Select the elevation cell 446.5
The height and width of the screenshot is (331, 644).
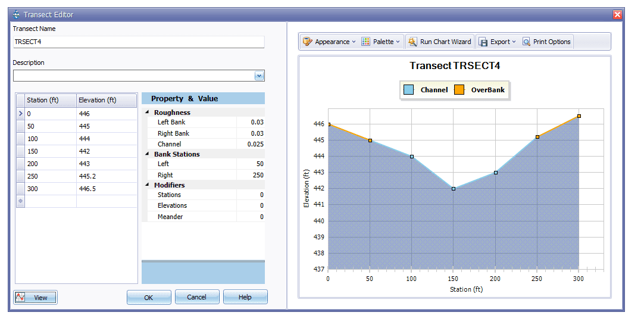107,189
